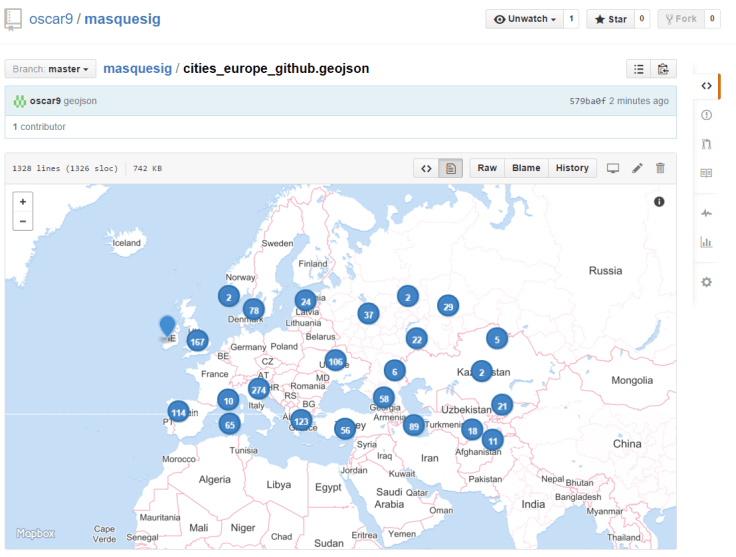Click the blue pin marker over Ireland
Viewport: 736px width, 557px height.
point(168,326)
